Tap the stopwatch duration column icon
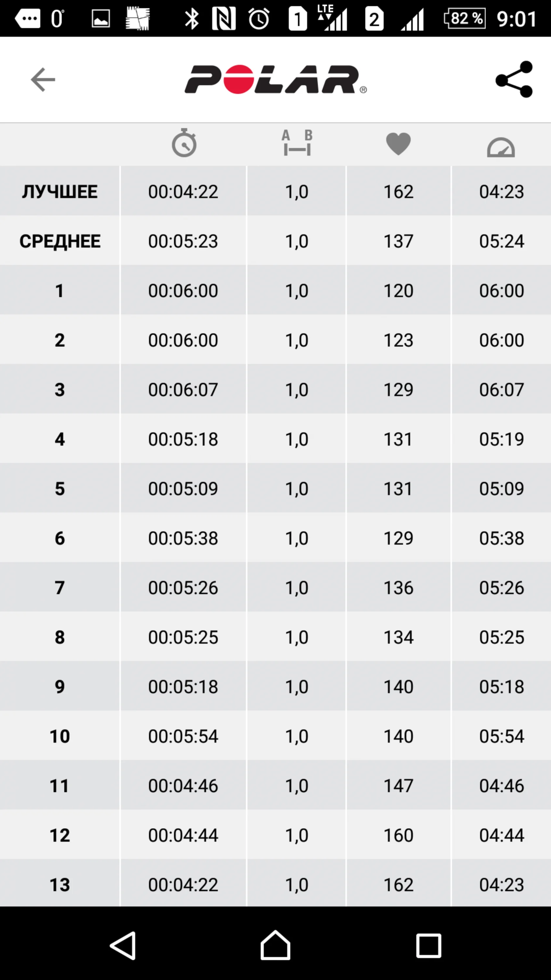 click(184, 143)
